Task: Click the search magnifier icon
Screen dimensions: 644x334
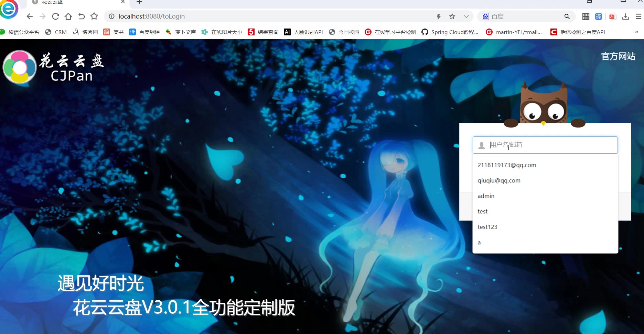Action: (567, 16)
